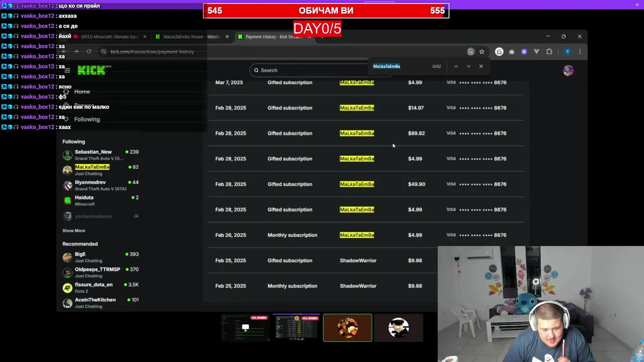Click Show More under Following

coord(74,230)
